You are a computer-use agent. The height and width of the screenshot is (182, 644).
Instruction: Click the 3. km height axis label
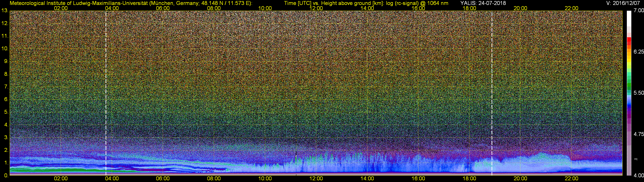coord(6,138)
